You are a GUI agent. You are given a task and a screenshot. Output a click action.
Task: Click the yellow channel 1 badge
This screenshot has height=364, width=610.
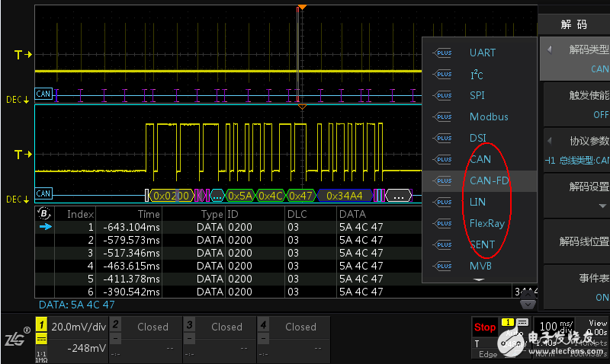[42, 324]
